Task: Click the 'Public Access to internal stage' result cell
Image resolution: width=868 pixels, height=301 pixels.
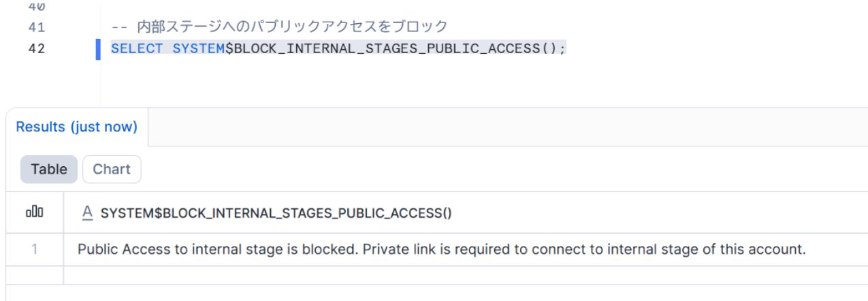Action: [441, 249]
